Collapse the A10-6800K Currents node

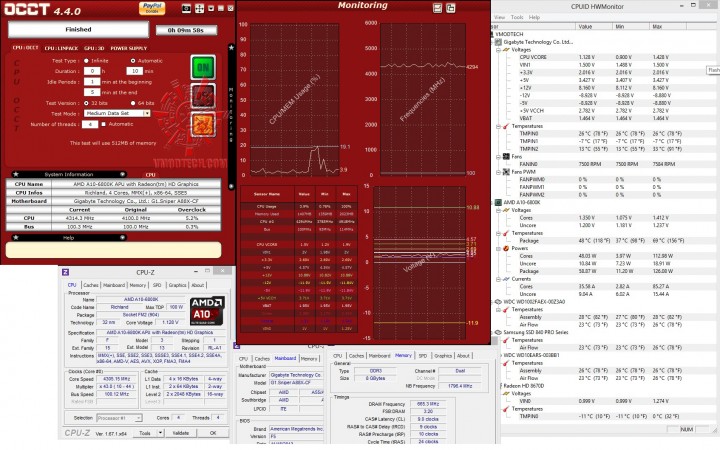498,279
